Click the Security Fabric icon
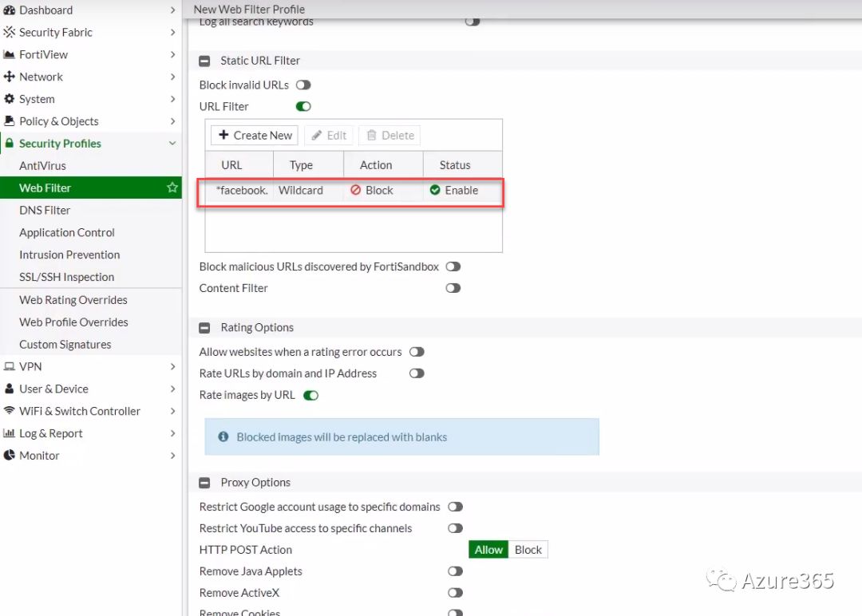The image size is (862, 616). 10,33
